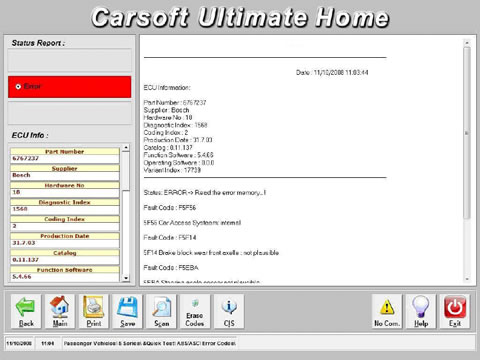Select the Part Number value field 6767237
This screenshot has height=360, width=480.
(65, 159)
